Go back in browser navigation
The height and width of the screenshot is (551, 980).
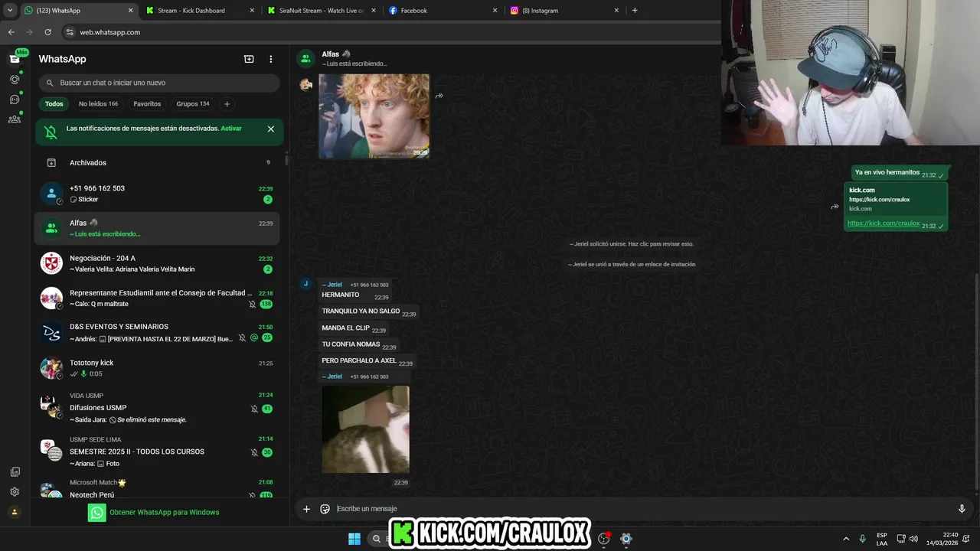pyautogui.click(x=11, y=32)
